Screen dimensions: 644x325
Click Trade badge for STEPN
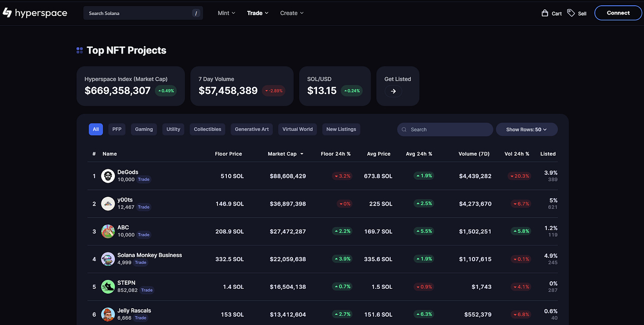pos(147,290)
